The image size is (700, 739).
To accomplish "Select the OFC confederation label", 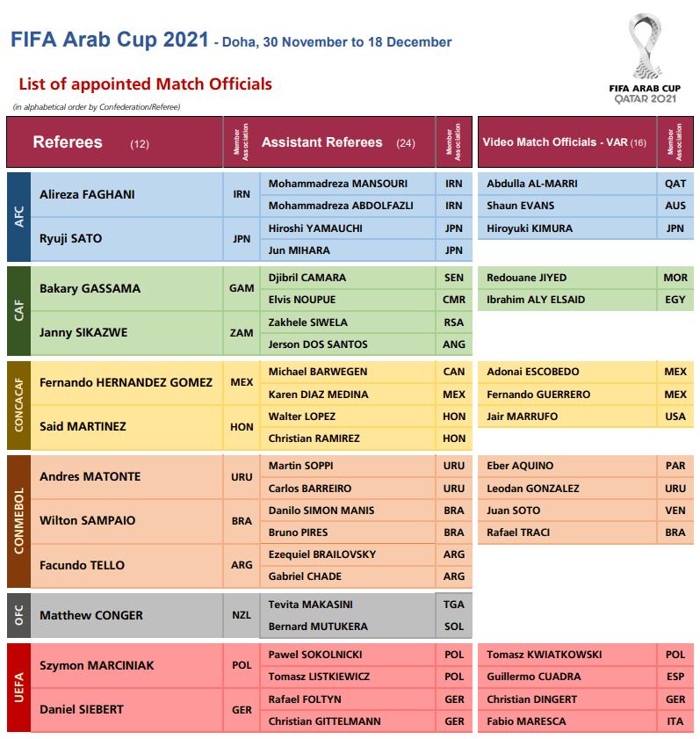I will click(18, 615).
